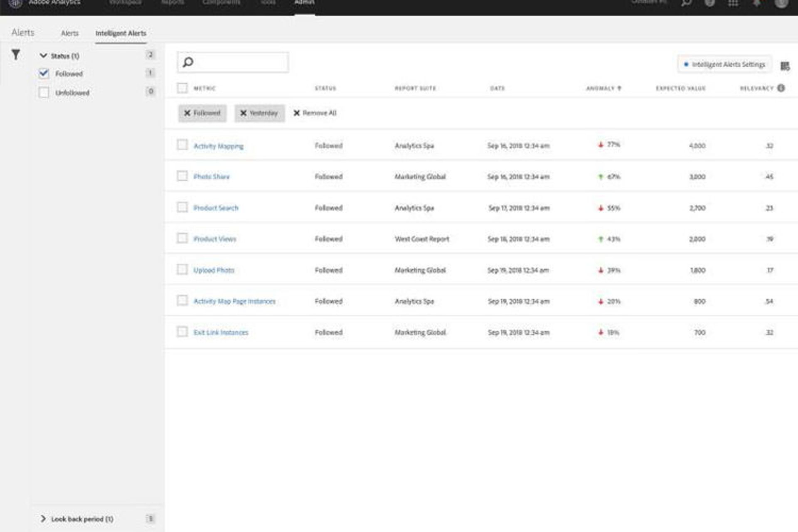Click the table settings icon near Intelligent Alerts Settings
The image size is (798, 532).
click(x=785, y=65)
